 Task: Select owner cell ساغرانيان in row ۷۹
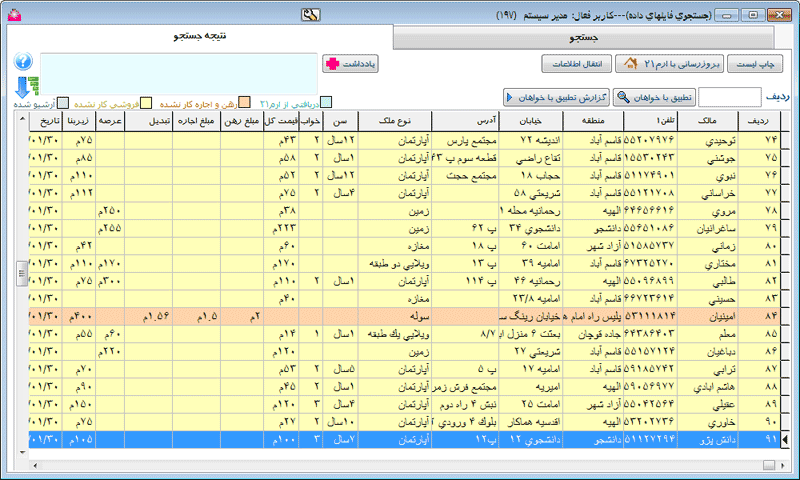coord(707,228)
